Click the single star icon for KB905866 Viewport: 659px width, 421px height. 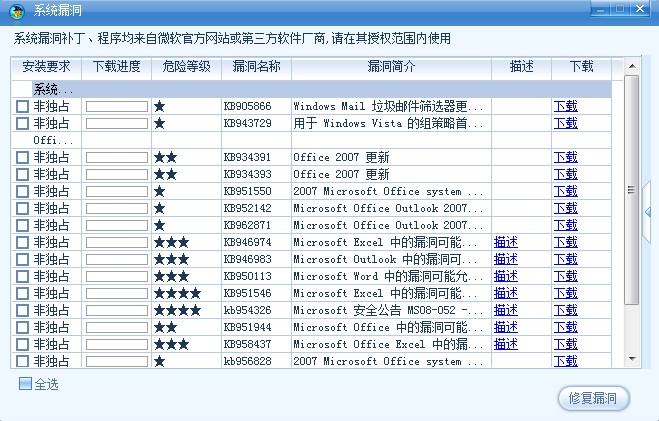click(159, 106)
